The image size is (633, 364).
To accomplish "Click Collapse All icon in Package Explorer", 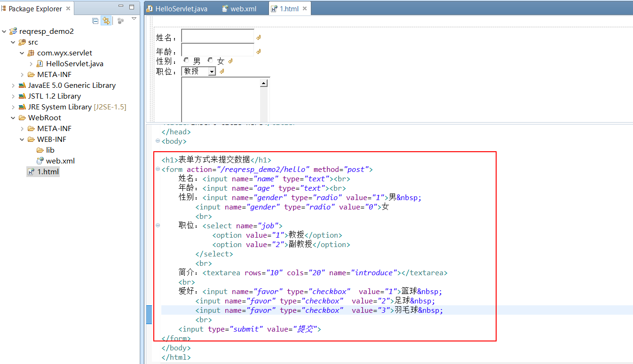I will click(x=95, y=21).
